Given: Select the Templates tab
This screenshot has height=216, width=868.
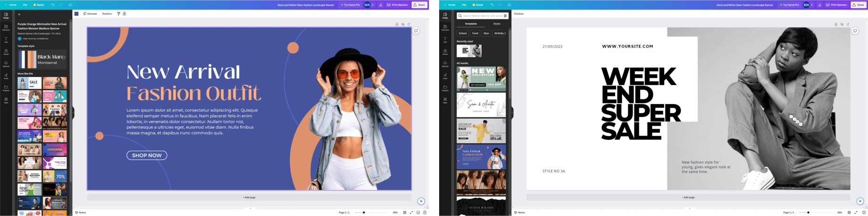Looking at the screenshot, I should [x=470, y=24].
